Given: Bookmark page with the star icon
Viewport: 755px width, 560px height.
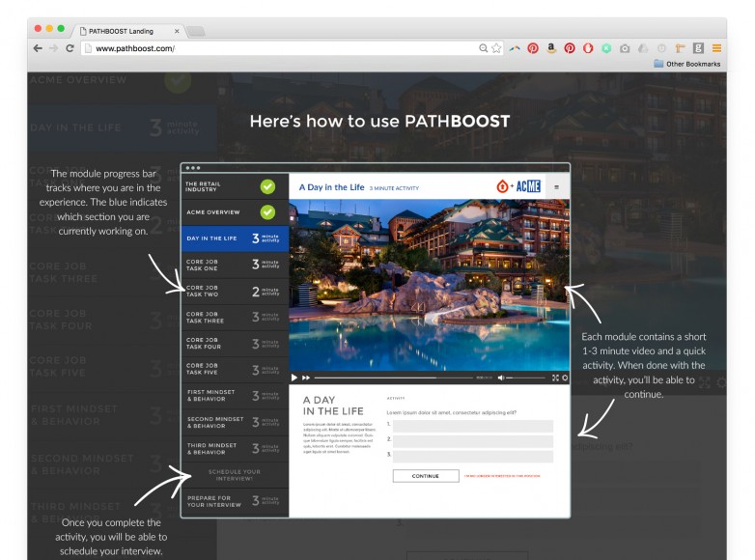Looking at the screenshot, I should pyautogui.click(x=496, y=48).
